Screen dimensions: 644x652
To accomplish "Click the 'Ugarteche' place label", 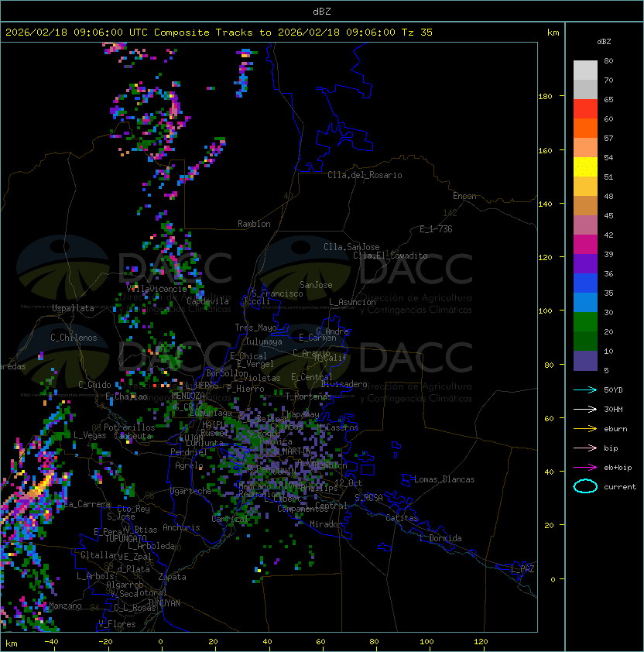I will pyautogui.click(x=190, y=491).
